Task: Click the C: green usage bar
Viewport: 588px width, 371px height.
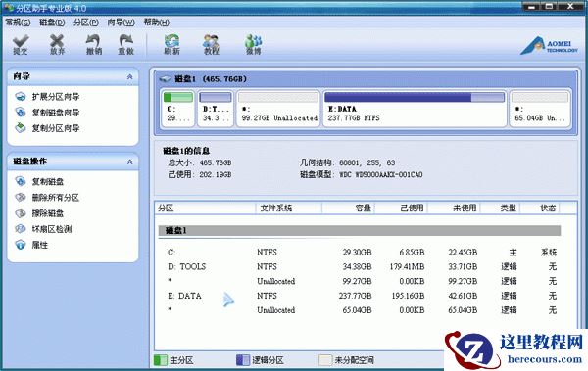Action: click(x=178, y=98)
